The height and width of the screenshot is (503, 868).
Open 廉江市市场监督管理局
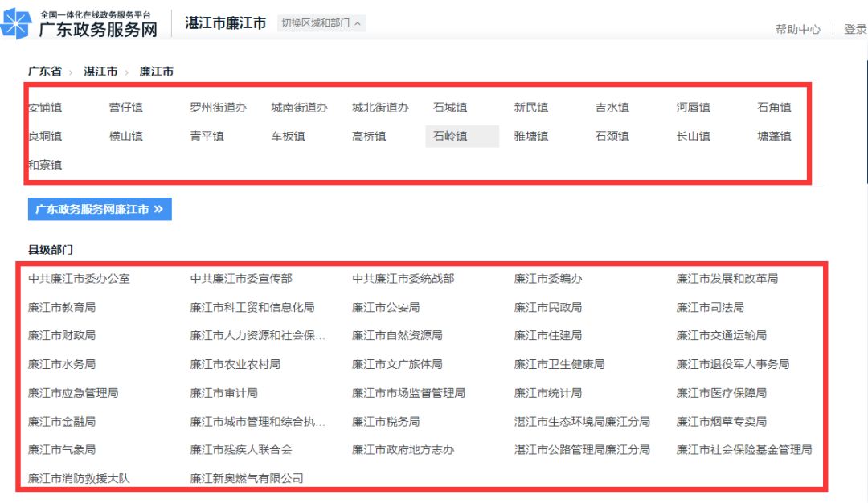click(408, 393)
